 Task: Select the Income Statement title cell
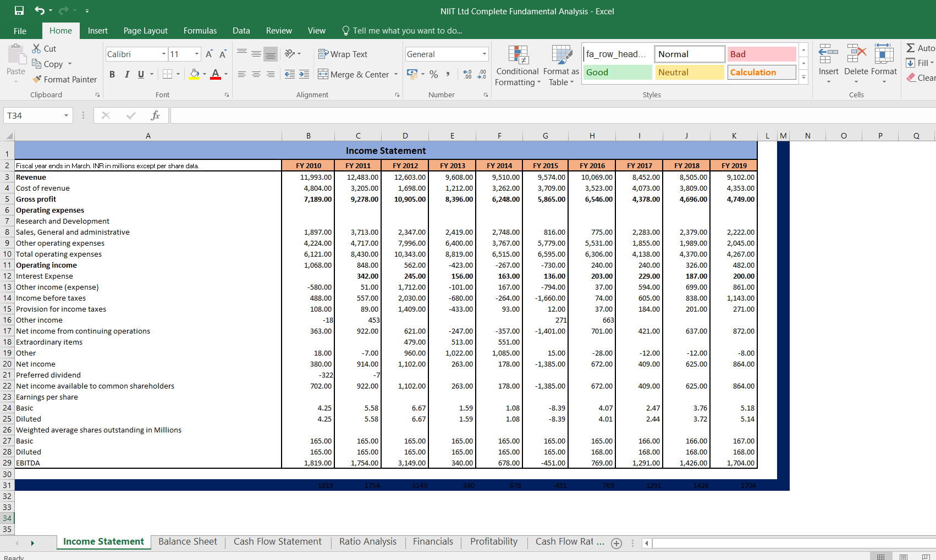[386, 151]
